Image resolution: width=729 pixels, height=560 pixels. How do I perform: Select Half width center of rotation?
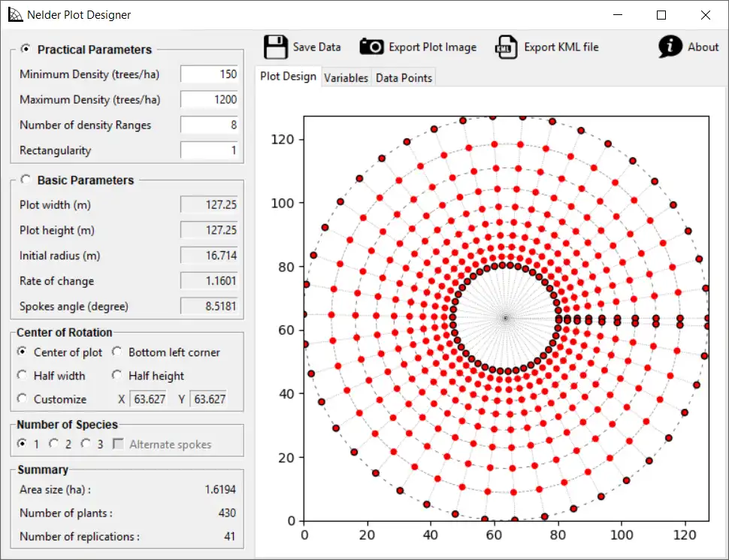pos(22,375)
